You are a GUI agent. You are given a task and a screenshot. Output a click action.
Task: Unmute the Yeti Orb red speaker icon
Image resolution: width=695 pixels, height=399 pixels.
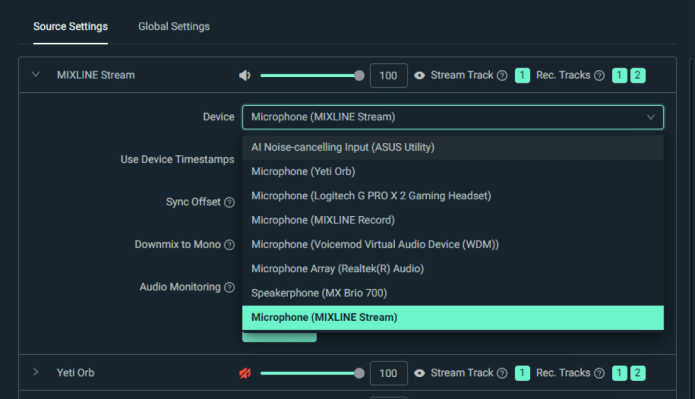245,373
